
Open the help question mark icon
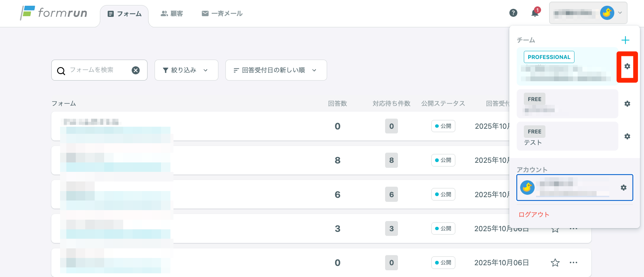tap(513, 13)
